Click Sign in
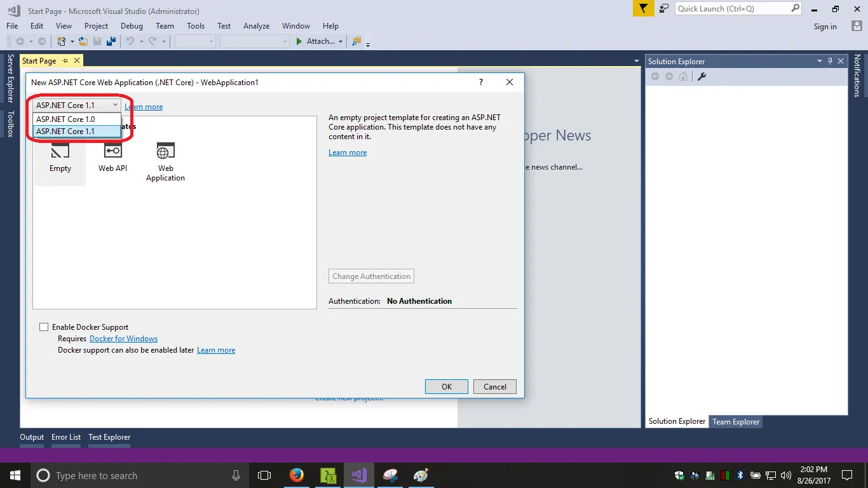The image size is (868, 488). [x=825, y=27]
